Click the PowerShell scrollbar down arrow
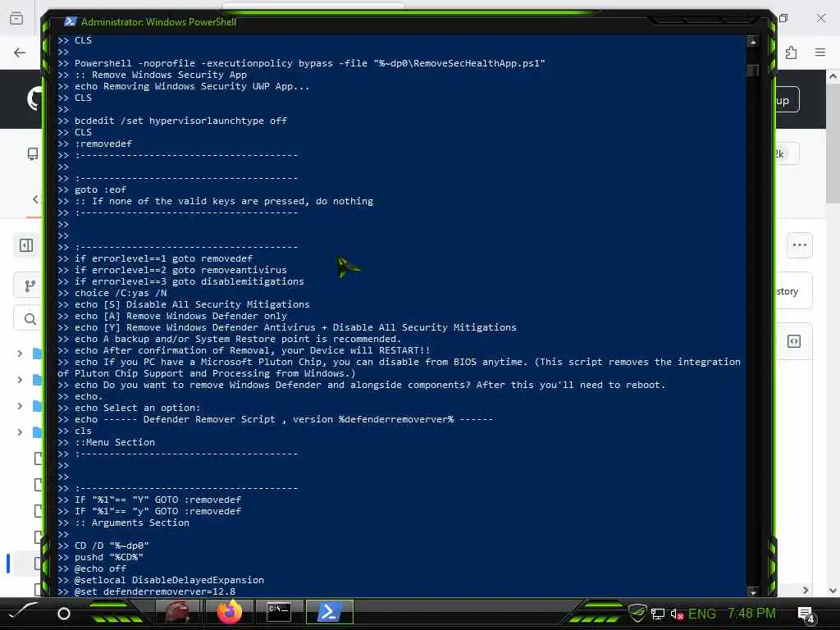The image size is (840, 630). click(753, 592)
